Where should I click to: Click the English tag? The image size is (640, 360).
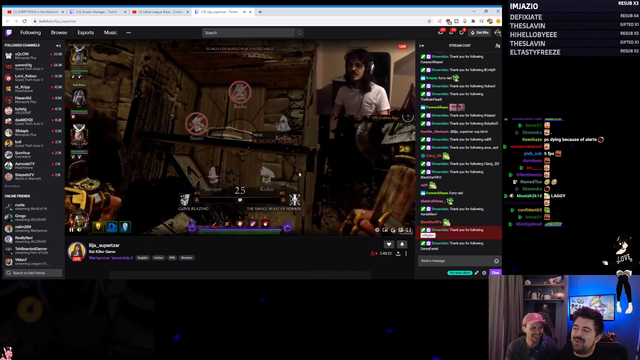pos(142,258)
